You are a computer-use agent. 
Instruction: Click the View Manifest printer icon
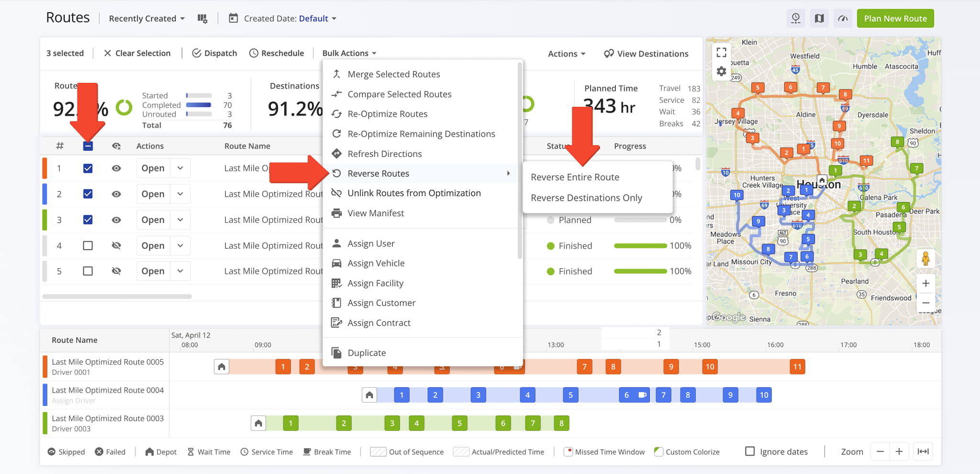click(x=336, y=213)
